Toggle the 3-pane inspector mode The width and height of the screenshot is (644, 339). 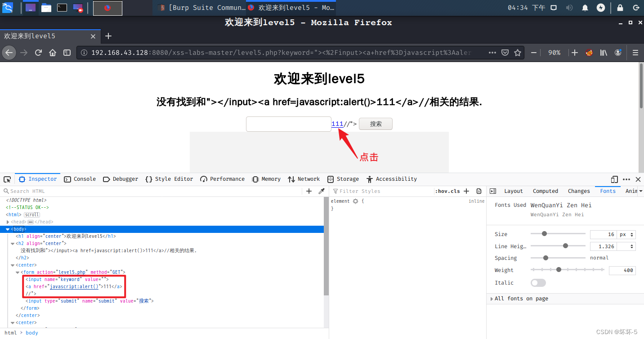coord(492,191)
